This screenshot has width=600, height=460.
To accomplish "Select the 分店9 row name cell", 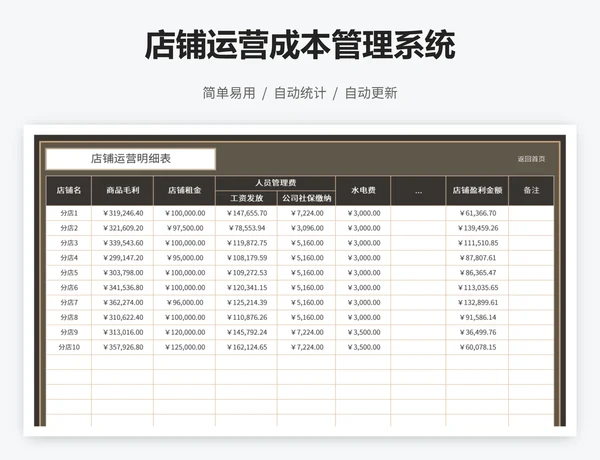I will [69, 333].
